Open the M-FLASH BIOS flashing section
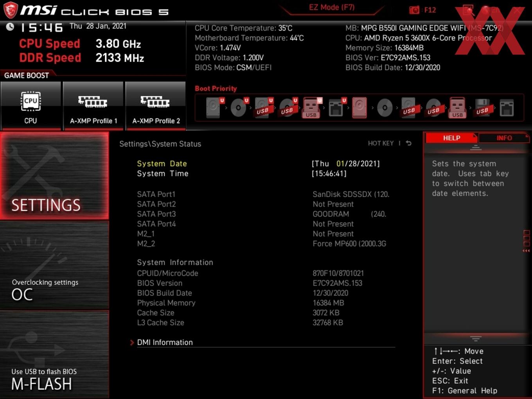 (54, 355)
